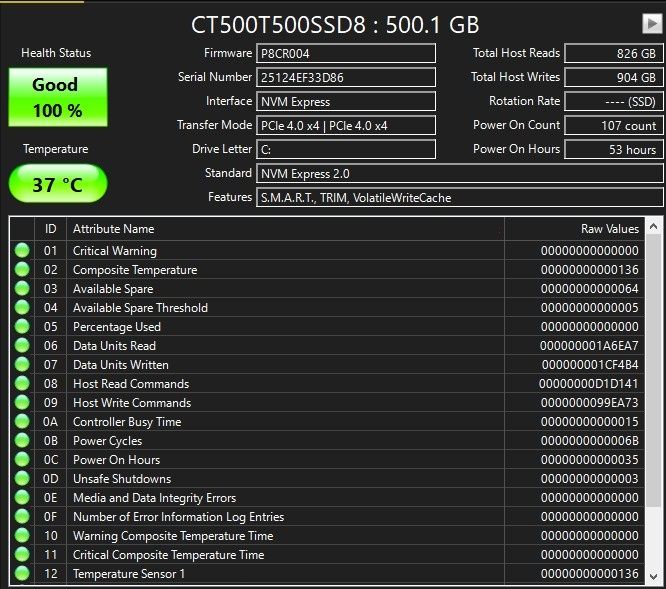Click the status dot for Host Read Commands
This screenshot has width=666, height=589.
tap(22, 383)
